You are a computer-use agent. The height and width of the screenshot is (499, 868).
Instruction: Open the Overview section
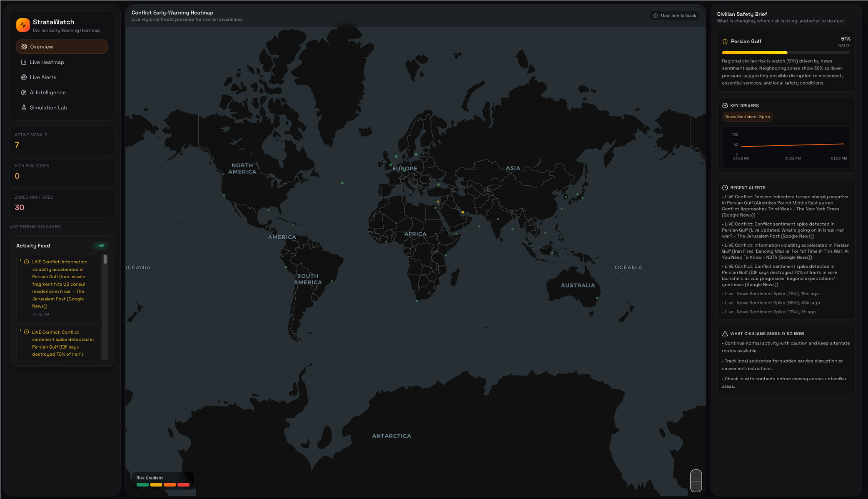(62, 47)
